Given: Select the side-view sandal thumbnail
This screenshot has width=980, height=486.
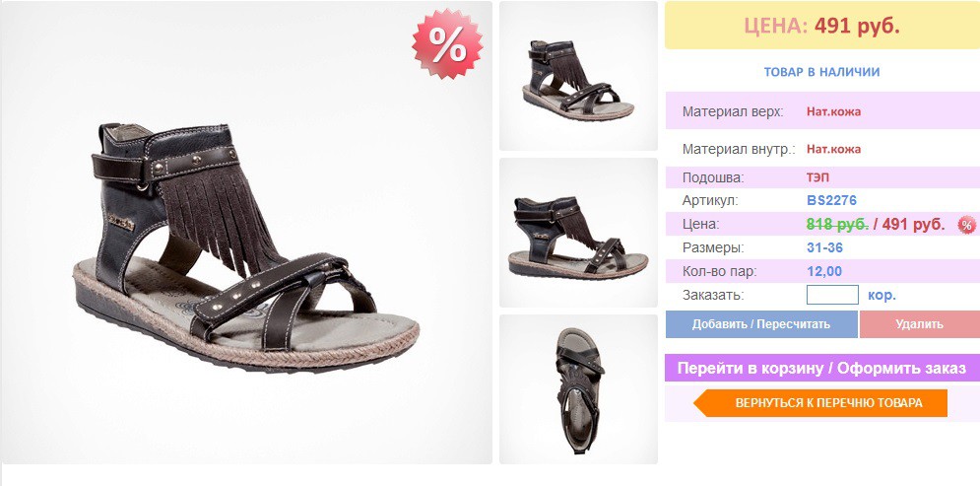Looking at the screenshot, I should pos(578,233).
